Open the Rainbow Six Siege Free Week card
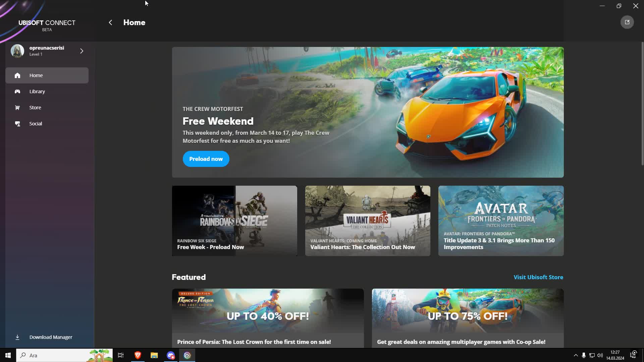The width and height of the screenshot is (644, 362). pyautogui.click(x=234, y=221)
